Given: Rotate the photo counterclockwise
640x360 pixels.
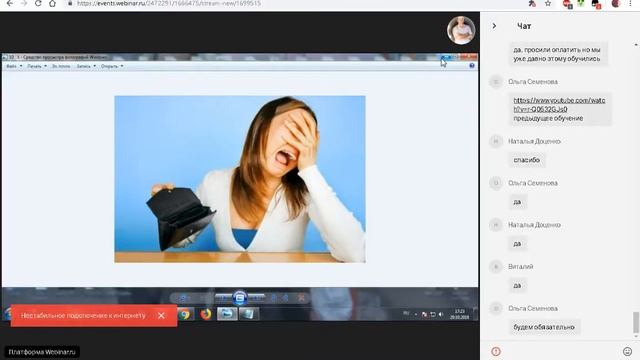Looking at the screenshot, I should pyautogui.click(x=274, y=298).
